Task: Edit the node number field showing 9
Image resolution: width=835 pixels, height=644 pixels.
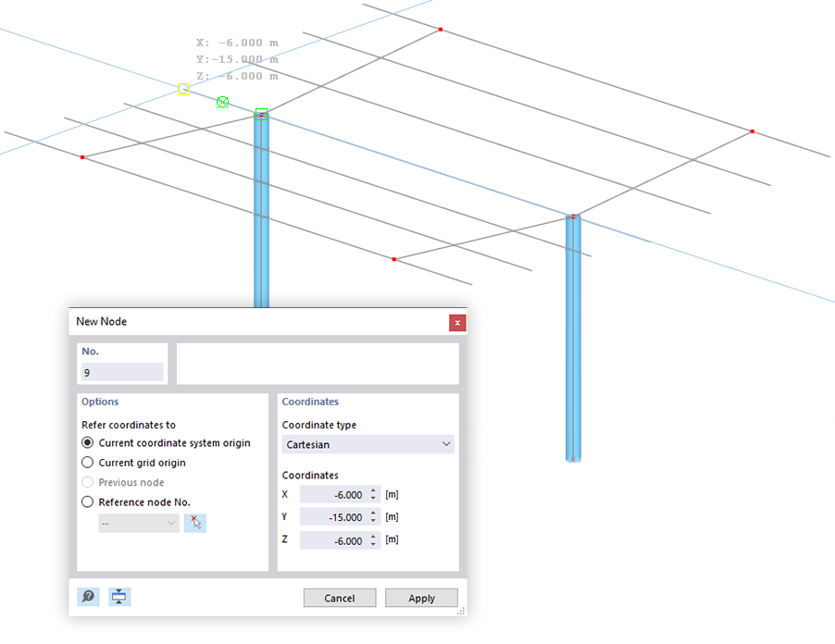Action: tap(121, 372)
